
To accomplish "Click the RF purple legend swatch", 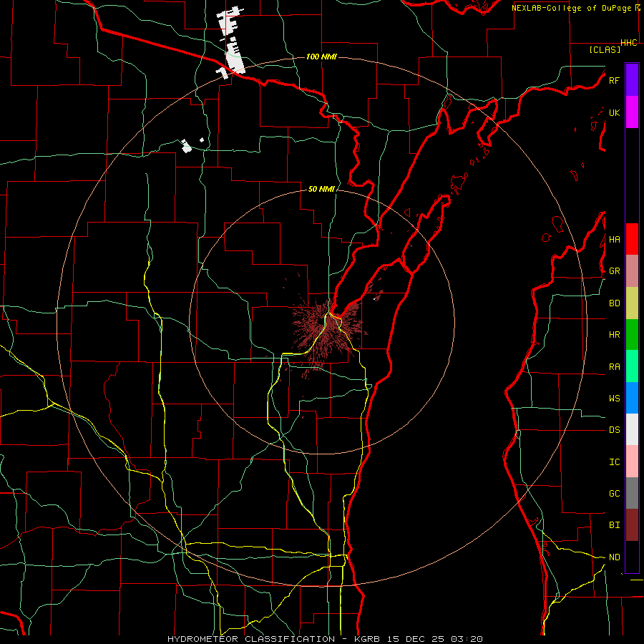I will tap(632, 80).
